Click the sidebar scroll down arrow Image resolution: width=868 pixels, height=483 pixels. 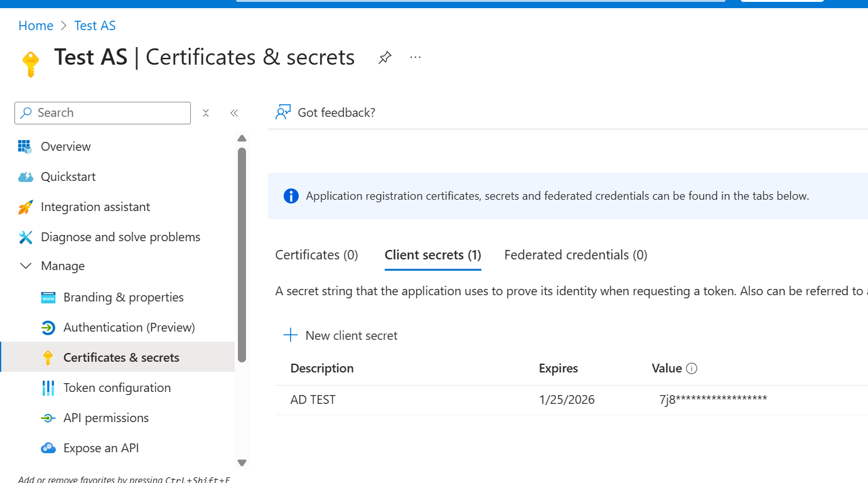242,463
